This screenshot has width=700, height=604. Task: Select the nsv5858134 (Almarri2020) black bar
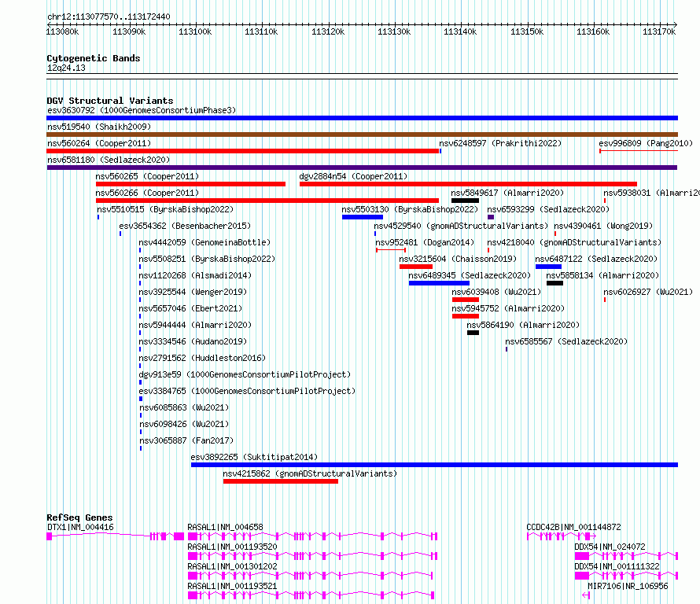554,283
